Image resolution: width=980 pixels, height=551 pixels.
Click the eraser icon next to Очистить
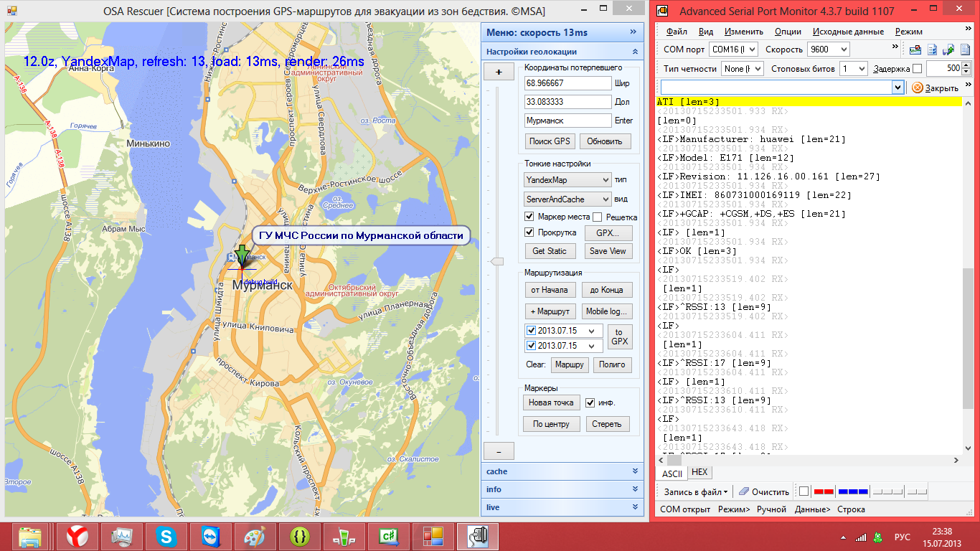[x=744, y=491]
